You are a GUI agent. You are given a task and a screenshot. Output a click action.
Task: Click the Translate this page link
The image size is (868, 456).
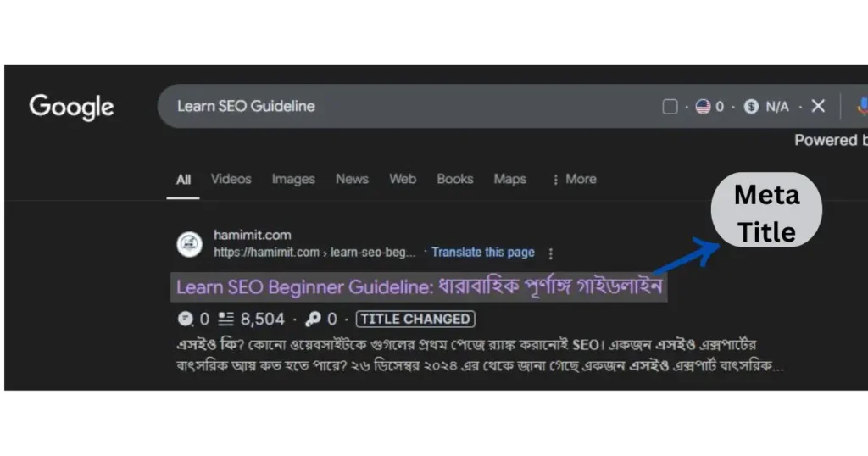coord(482,253)
